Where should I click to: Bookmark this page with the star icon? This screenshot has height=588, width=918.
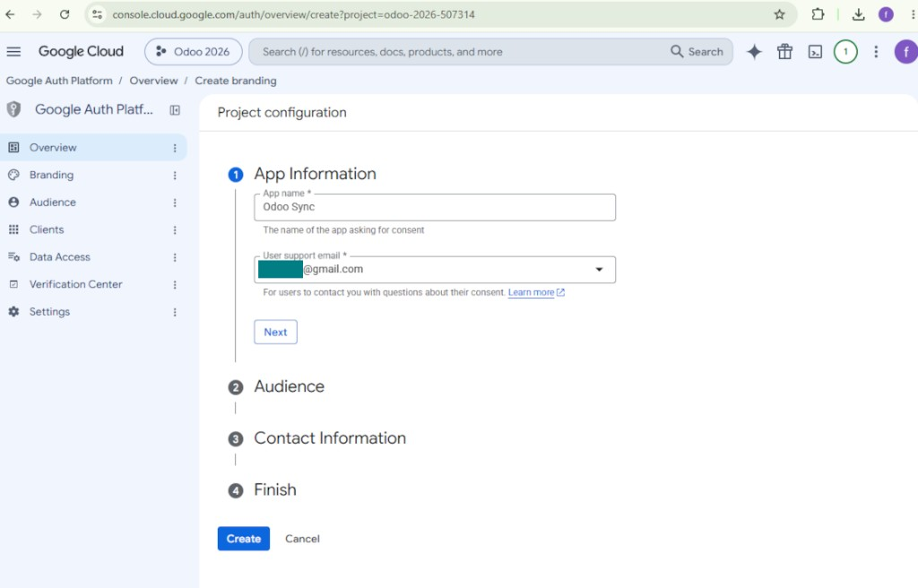pos(779,14)
